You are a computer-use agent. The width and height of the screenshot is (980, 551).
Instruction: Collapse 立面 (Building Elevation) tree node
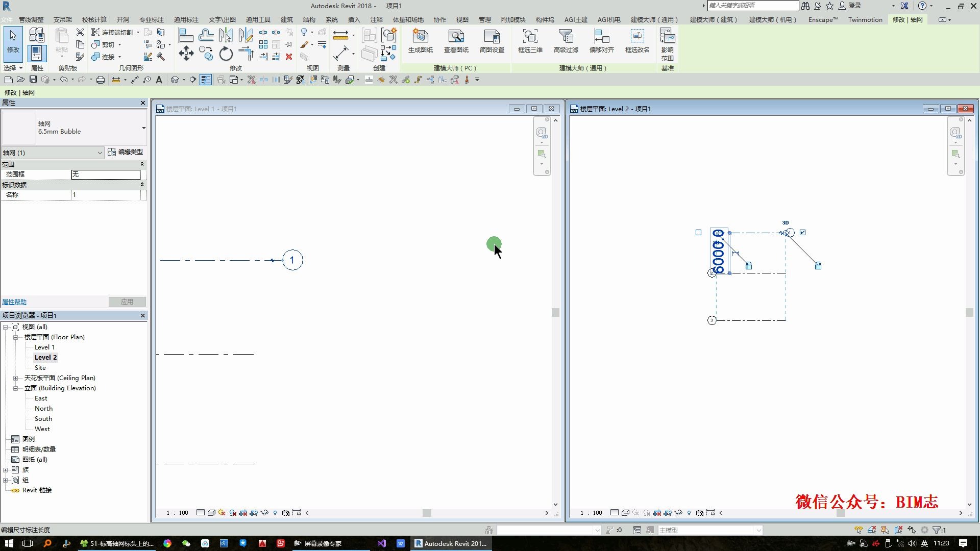(15, 388)
